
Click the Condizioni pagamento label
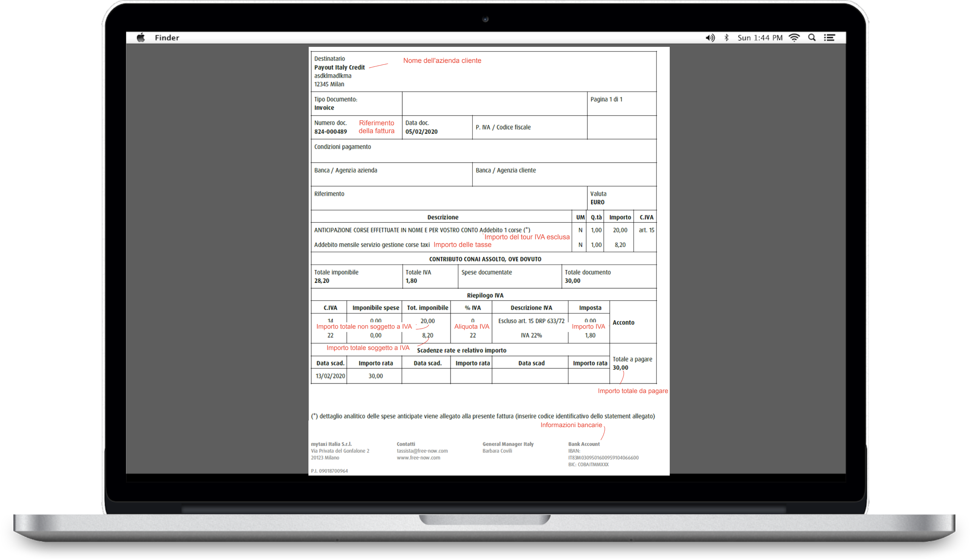click(342, 147)
